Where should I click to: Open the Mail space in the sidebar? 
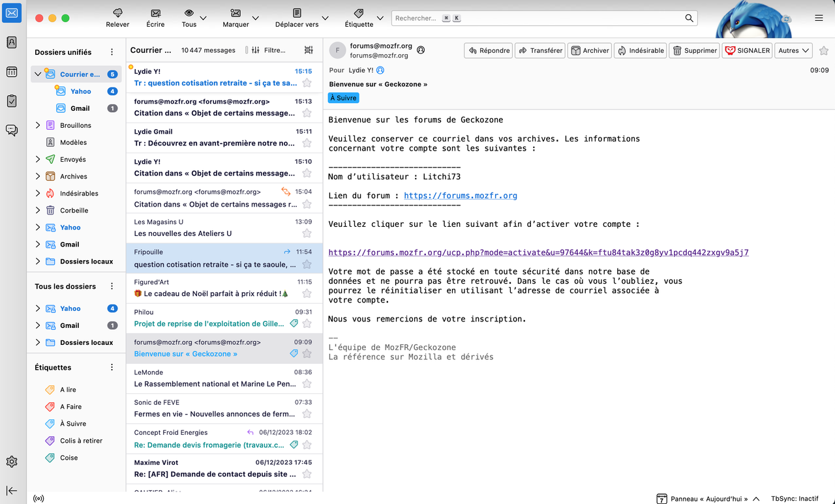click(x=12, y=12)
